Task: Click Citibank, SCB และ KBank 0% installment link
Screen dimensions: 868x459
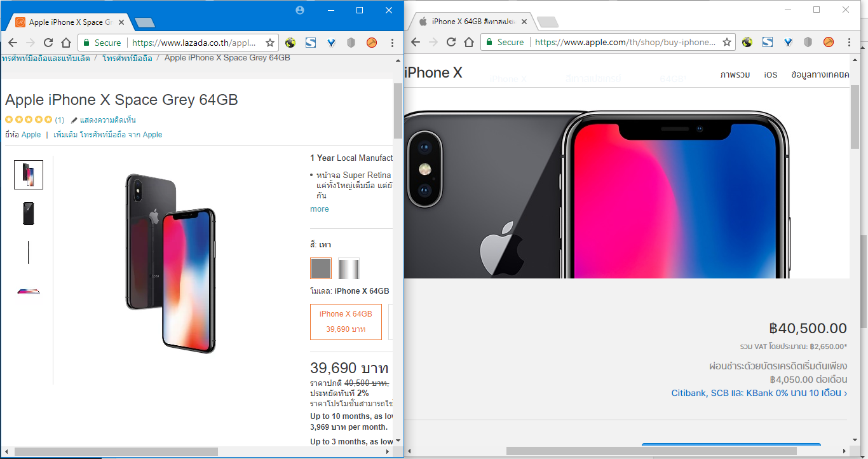Action: pos(759,394)
